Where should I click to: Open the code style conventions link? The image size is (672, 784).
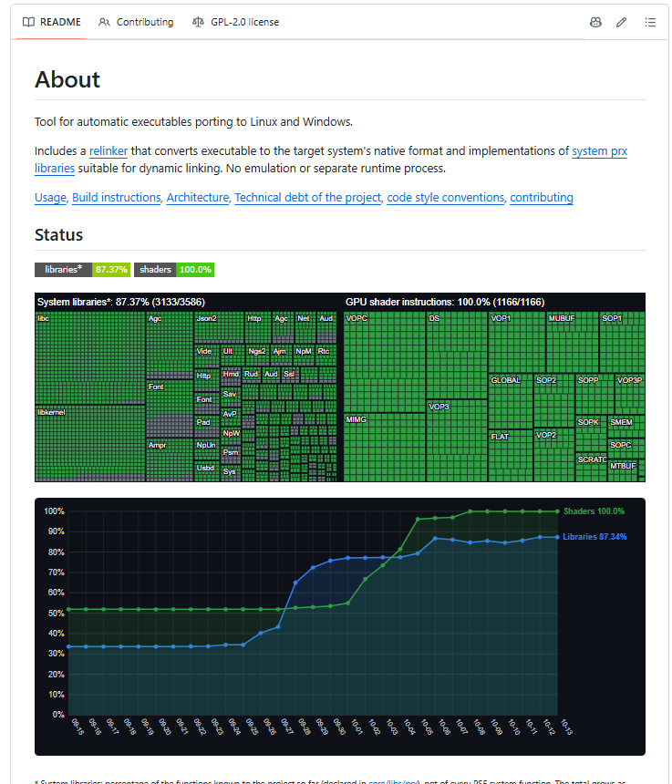pos(446,198)
